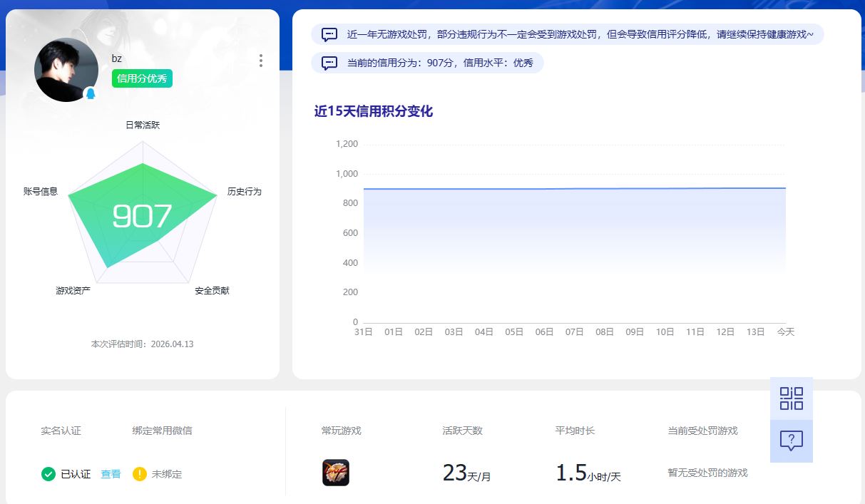Click the yellow warning 未绑定 icon
Viewport: 865px width, 504px height.
(140, 474)
